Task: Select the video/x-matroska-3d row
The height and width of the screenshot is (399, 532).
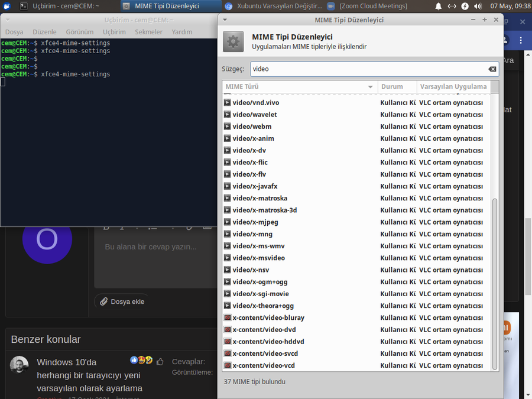Action: [357, 210]
